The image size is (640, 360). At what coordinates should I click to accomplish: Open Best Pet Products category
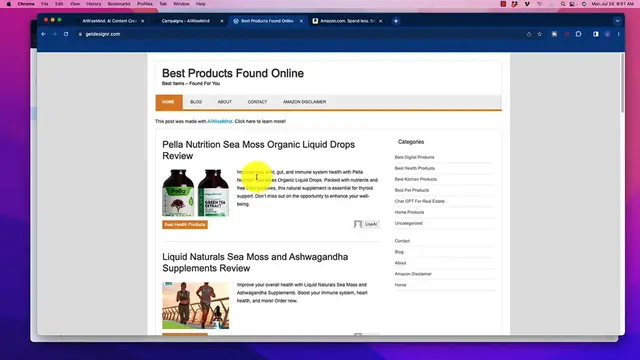click(411, 190)
